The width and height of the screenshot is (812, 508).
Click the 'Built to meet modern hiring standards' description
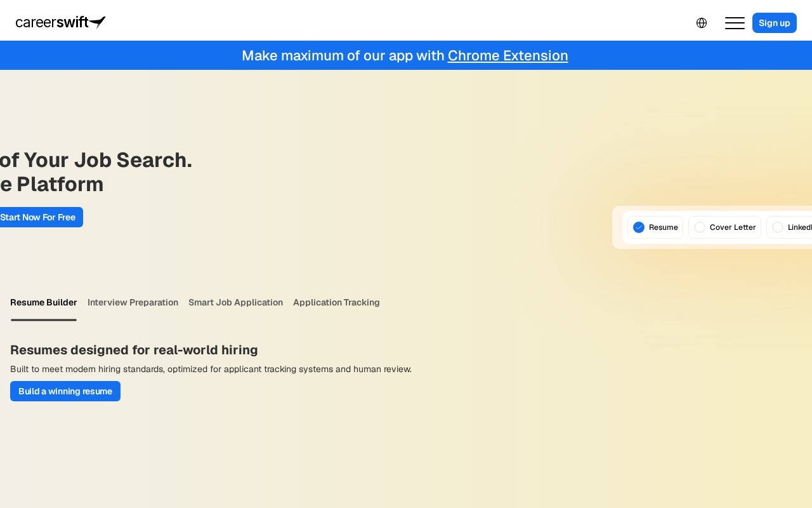[211, 369]
